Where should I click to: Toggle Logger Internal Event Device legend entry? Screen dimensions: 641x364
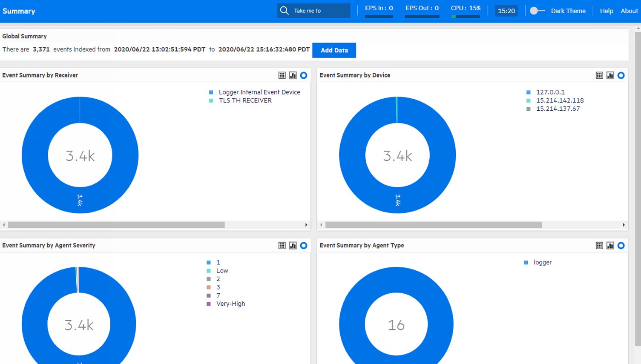coord(259,92)
